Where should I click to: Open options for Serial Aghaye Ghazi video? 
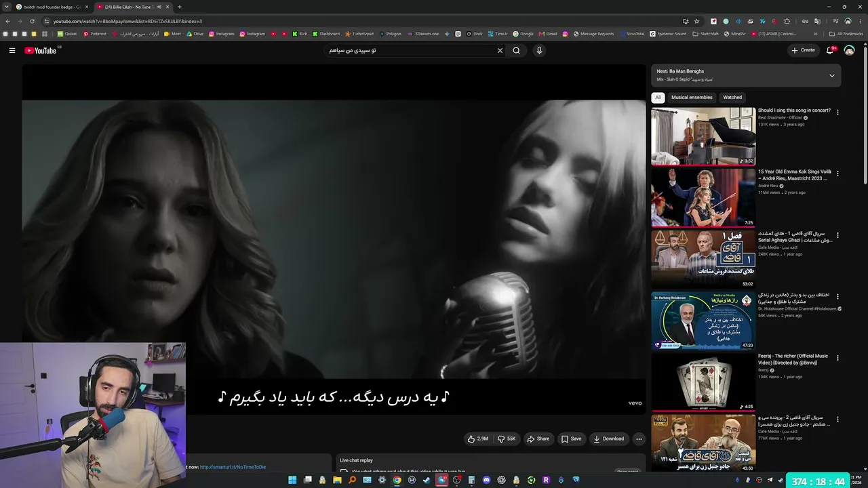[x=837, y=235]
